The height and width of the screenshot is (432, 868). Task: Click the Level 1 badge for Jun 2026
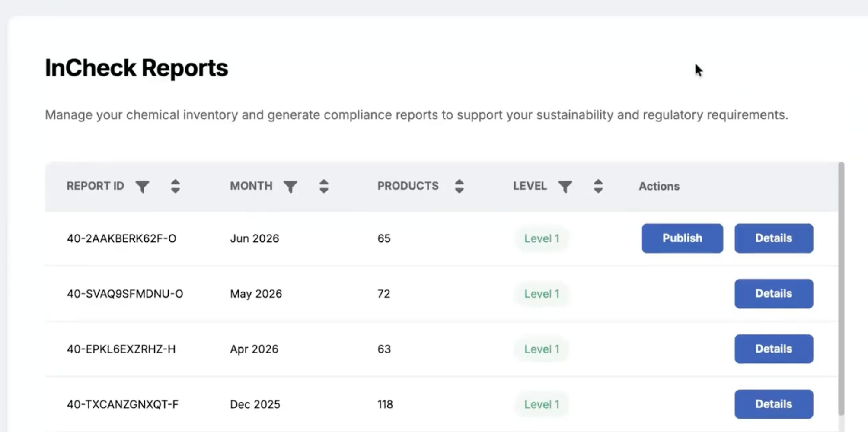542,238
